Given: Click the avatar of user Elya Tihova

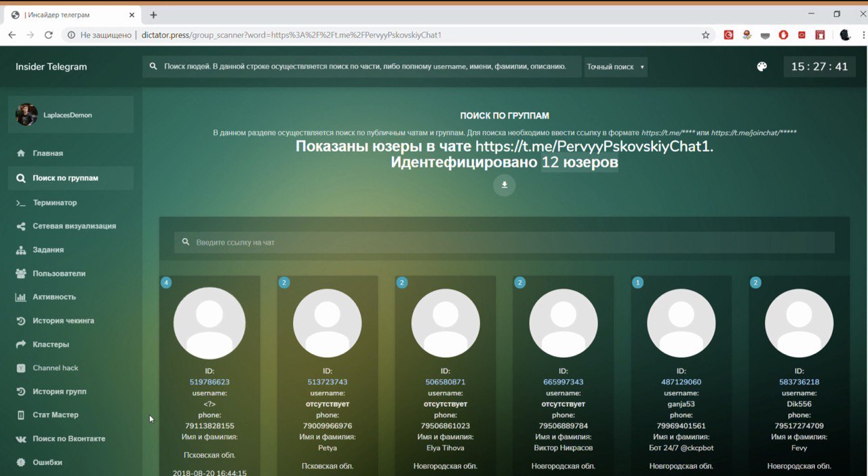Looking at the screenshot, I should pos(446,323).
